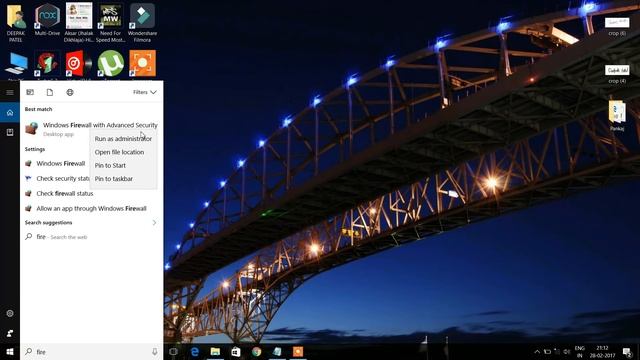This screenshot has width=640, height=360.
Task: Open crop (6) desktop file
Action: click(x=617, y=27)
